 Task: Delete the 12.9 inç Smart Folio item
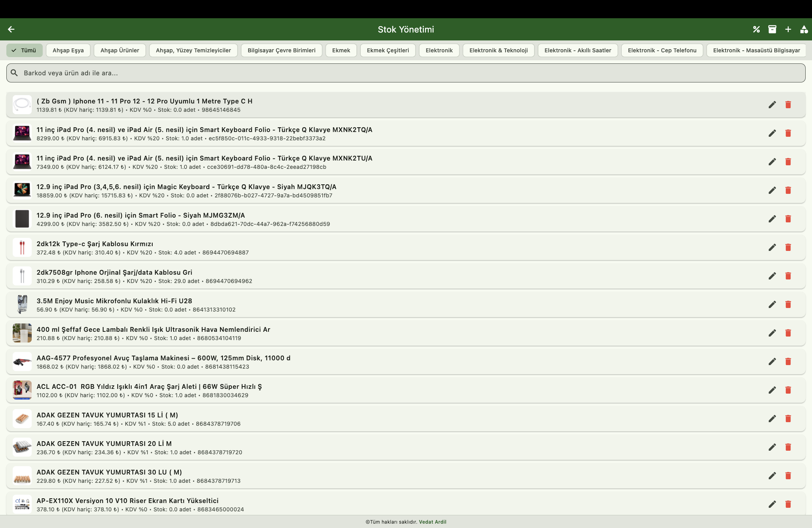pos(788,219)
